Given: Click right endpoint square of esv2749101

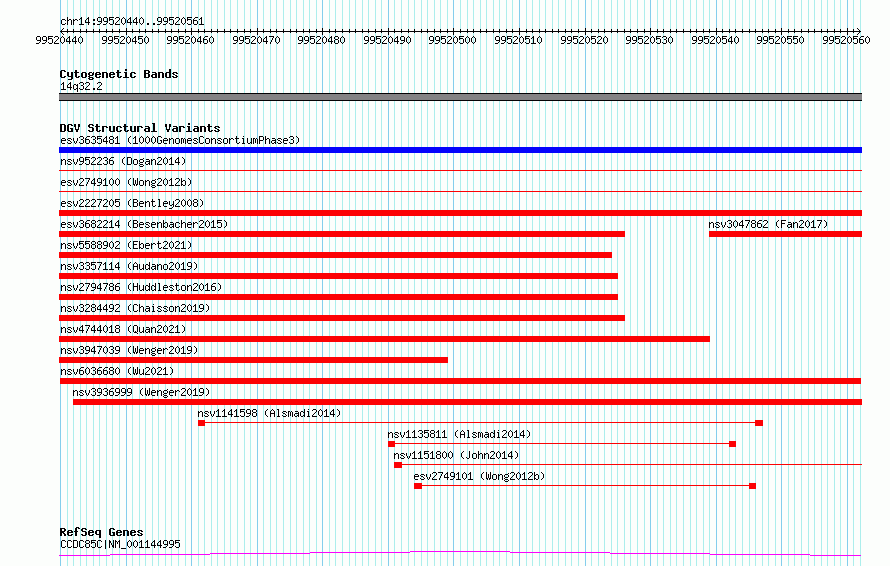Looking at the screenshot, I should pos(753,486).
